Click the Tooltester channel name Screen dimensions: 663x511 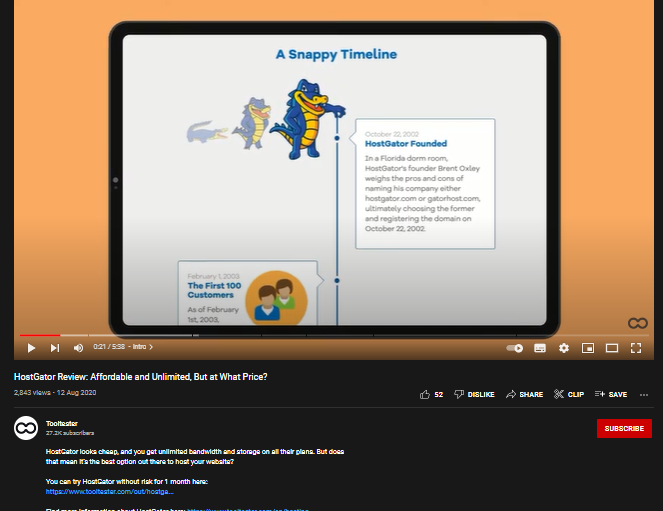(x=62, y=423)
